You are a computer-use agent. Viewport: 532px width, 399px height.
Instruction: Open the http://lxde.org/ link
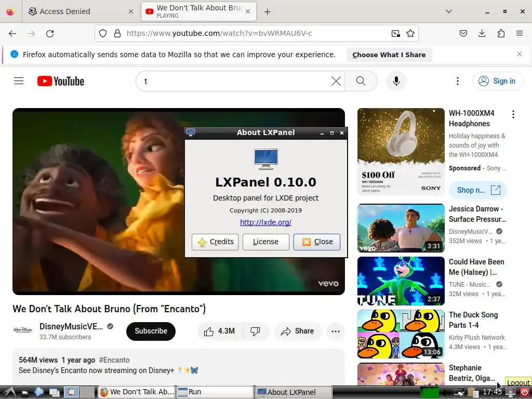[x=265, y=222]
